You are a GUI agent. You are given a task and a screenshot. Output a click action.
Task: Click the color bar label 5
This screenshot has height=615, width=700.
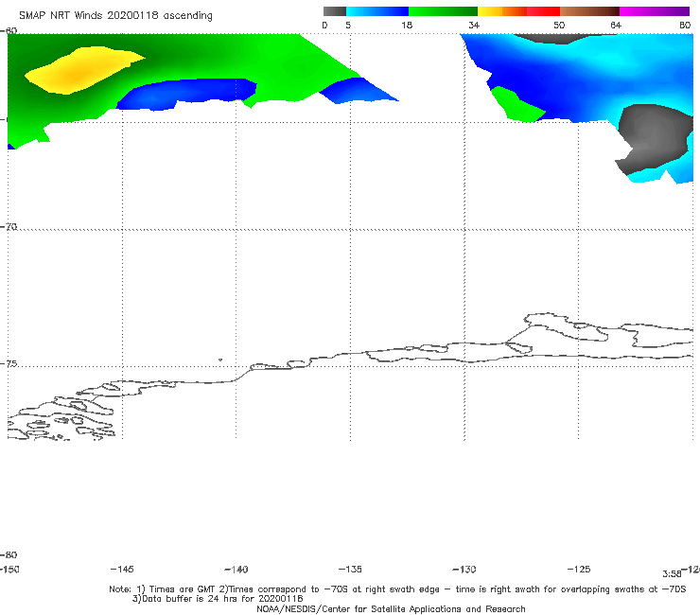point(348,25)
